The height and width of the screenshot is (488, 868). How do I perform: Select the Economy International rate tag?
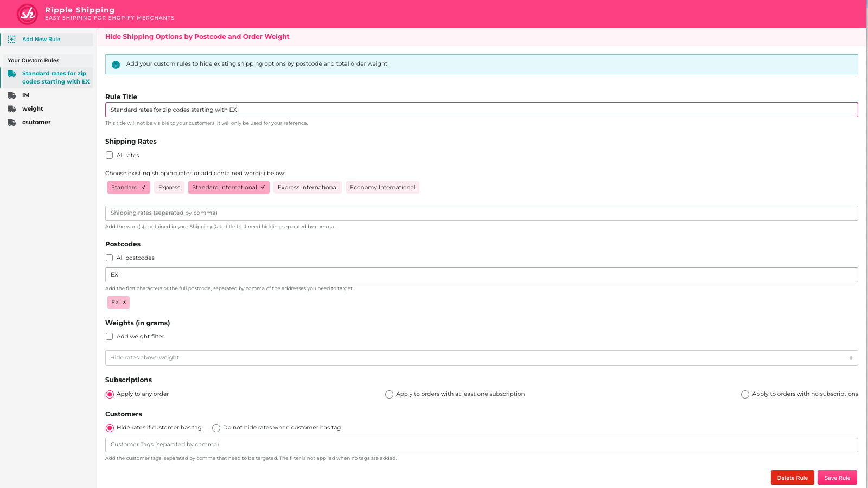382,188
